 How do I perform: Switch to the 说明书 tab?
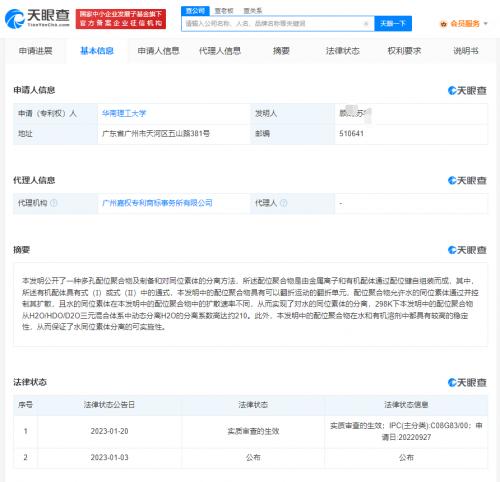(x=466, y=51)
